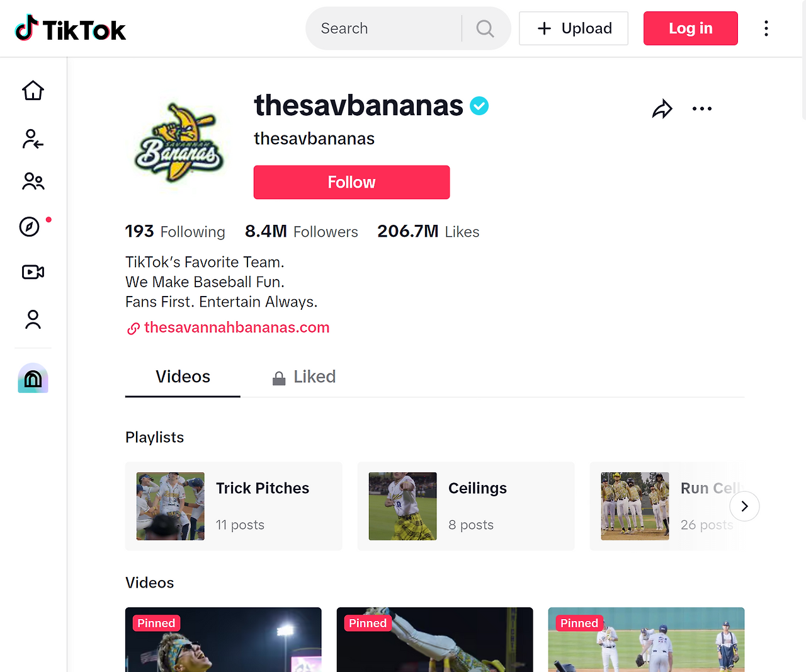Click the TikTok logo
Image resolution: width=806 pixels, height=672 pixels.
tap(69, 28)
